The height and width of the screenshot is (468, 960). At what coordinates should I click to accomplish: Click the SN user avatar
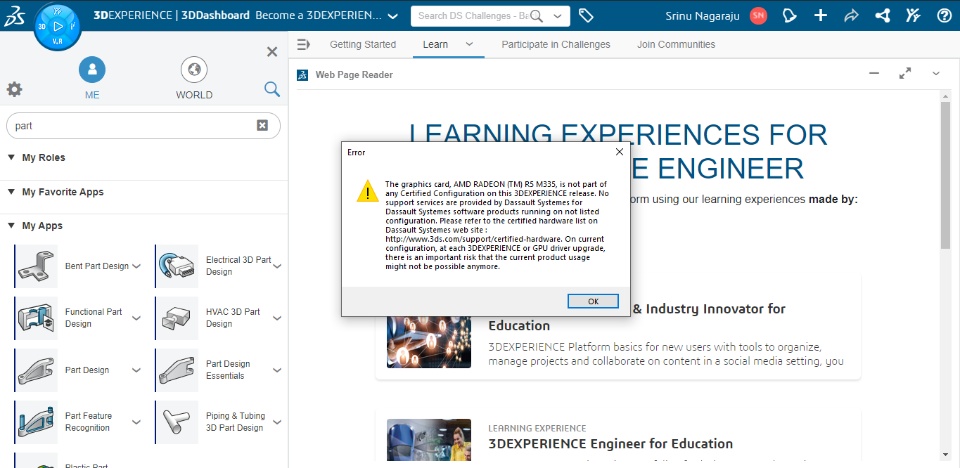click(758, 16)
